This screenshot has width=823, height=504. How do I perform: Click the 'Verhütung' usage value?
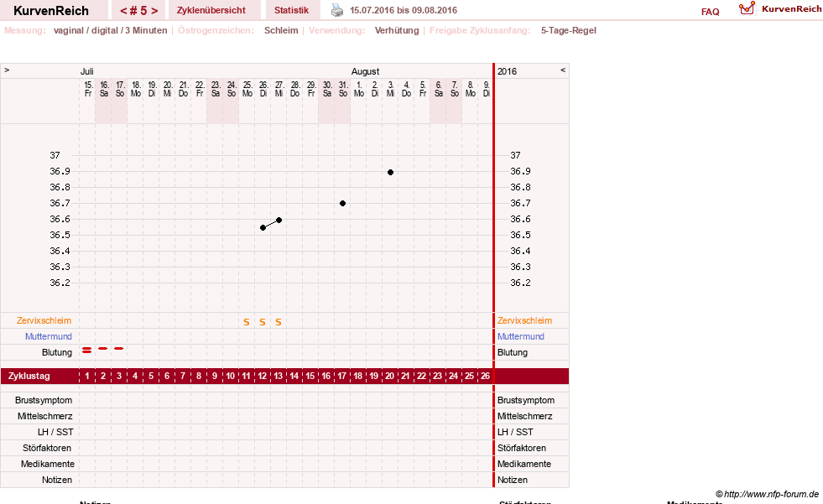point(397,30)
